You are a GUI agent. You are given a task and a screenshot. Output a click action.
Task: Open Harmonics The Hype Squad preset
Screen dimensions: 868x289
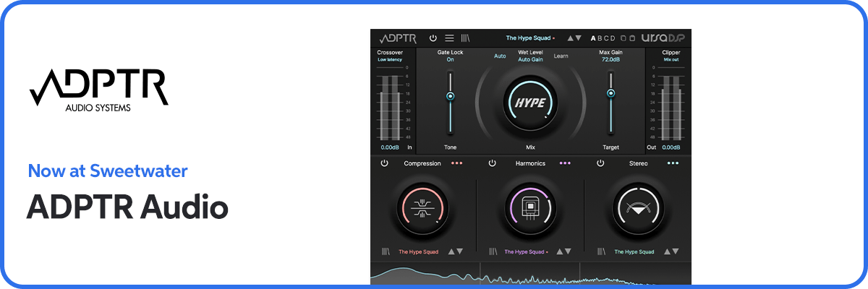pos(526,252)
